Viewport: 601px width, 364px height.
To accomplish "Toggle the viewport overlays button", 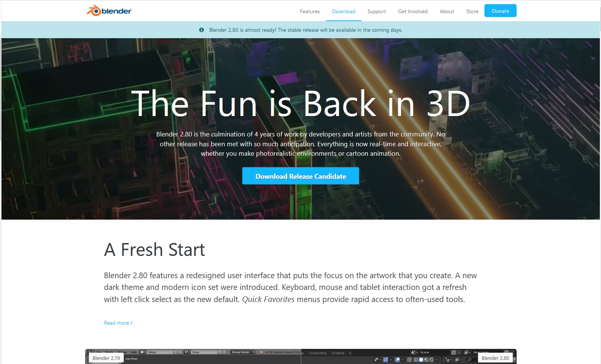I will 397,359.
